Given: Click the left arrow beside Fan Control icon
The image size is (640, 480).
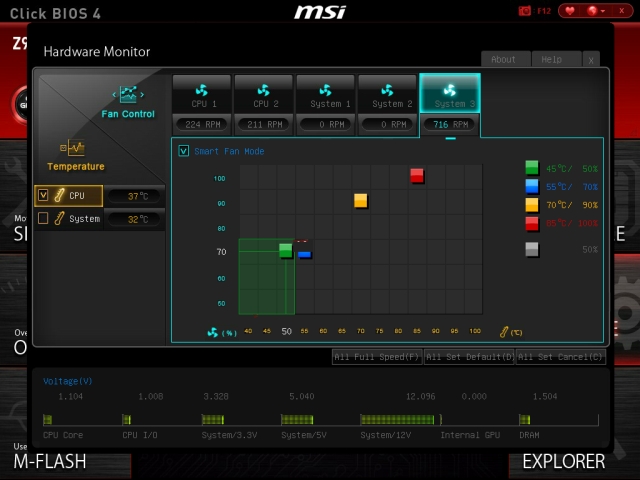Looking at the screenshot, I should [x=114, y=95].
